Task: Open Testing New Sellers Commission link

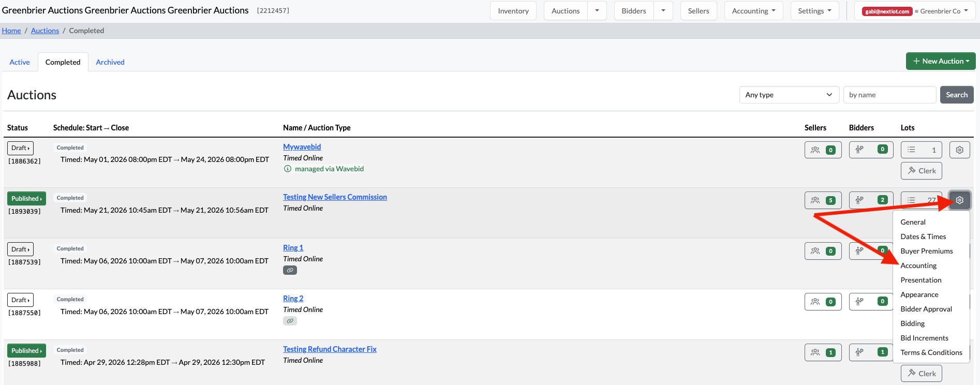Action: [x=335, y=197]
